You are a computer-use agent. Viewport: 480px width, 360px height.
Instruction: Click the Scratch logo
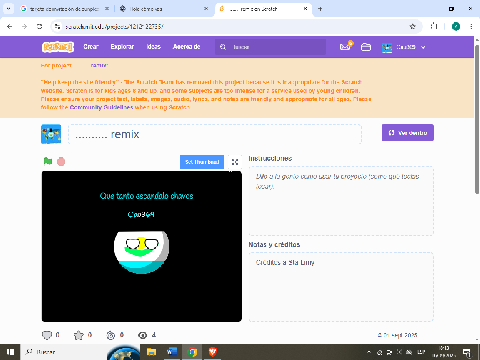[58, 47]
